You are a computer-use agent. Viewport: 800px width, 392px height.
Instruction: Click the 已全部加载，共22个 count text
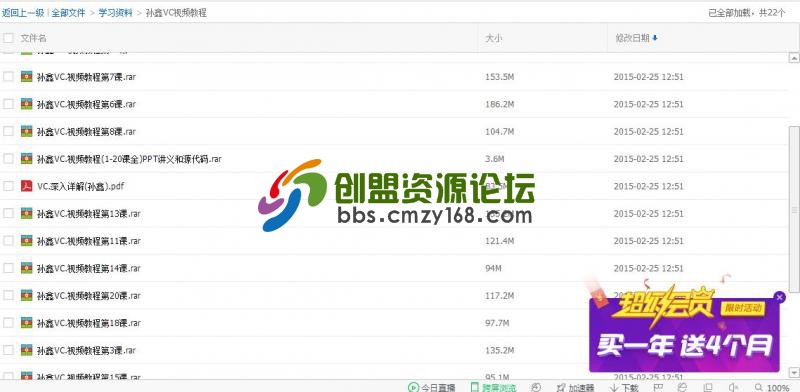click(747, 13)
